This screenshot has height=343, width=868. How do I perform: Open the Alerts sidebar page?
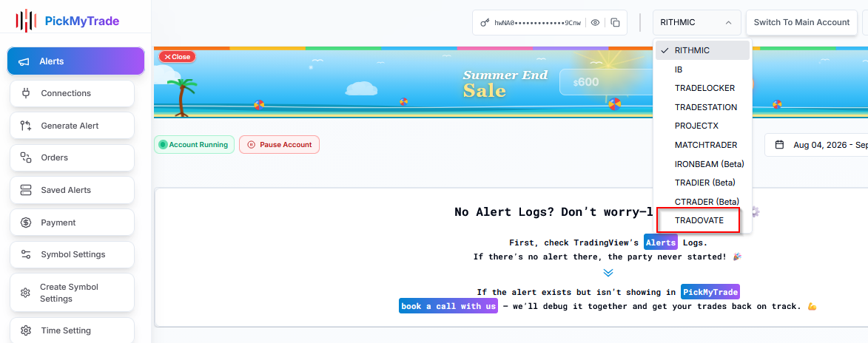(x=75, y=61)
